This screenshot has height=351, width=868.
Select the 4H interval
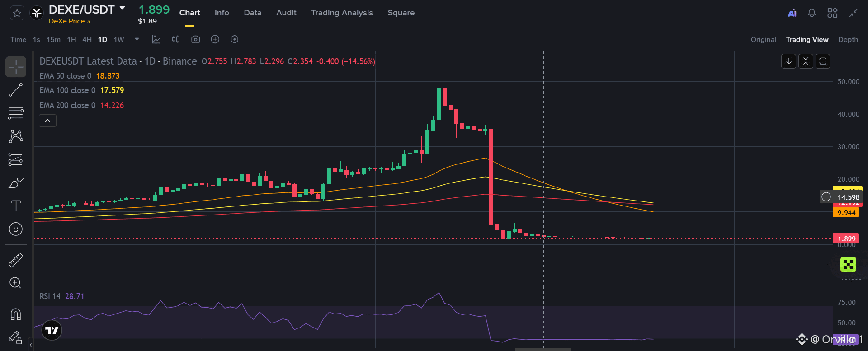click(x=87, y=40)
